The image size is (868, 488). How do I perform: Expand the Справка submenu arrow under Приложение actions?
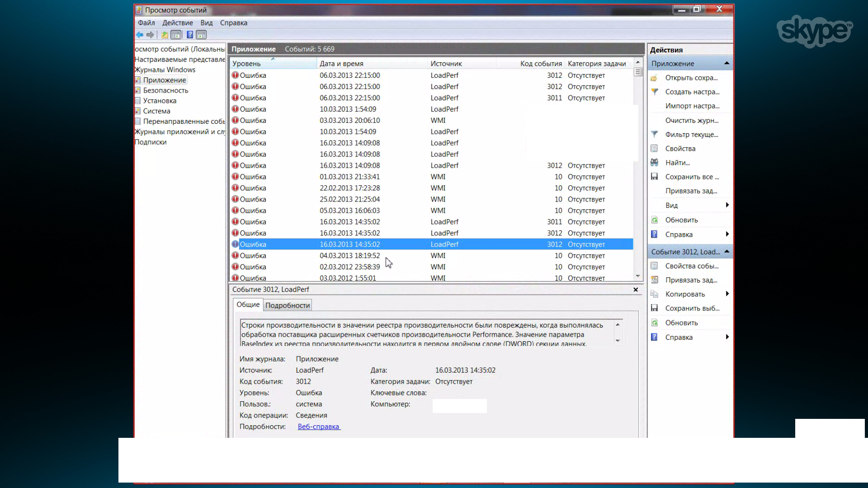point(727,234)
